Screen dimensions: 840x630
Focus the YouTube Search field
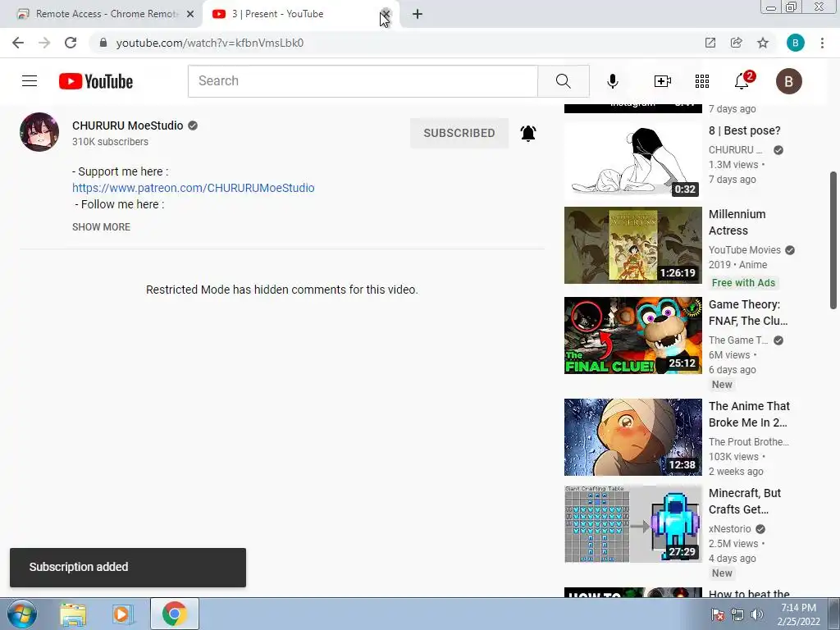363,81
